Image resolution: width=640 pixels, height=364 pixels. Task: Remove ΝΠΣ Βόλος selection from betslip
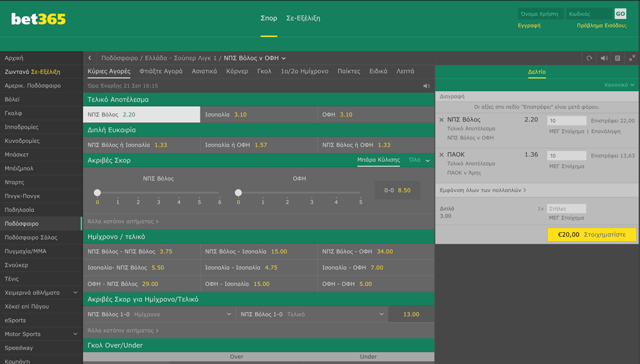[x=441, y=120]
